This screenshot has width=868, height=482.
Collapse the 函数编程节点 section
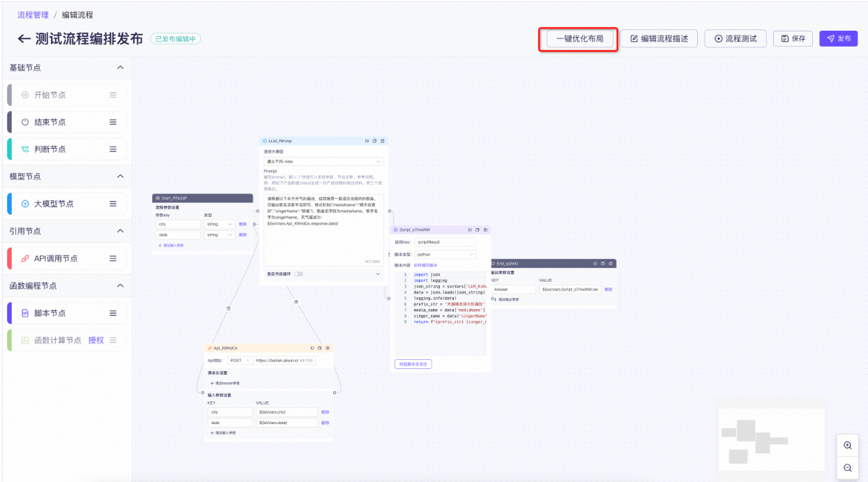point(120,285)
